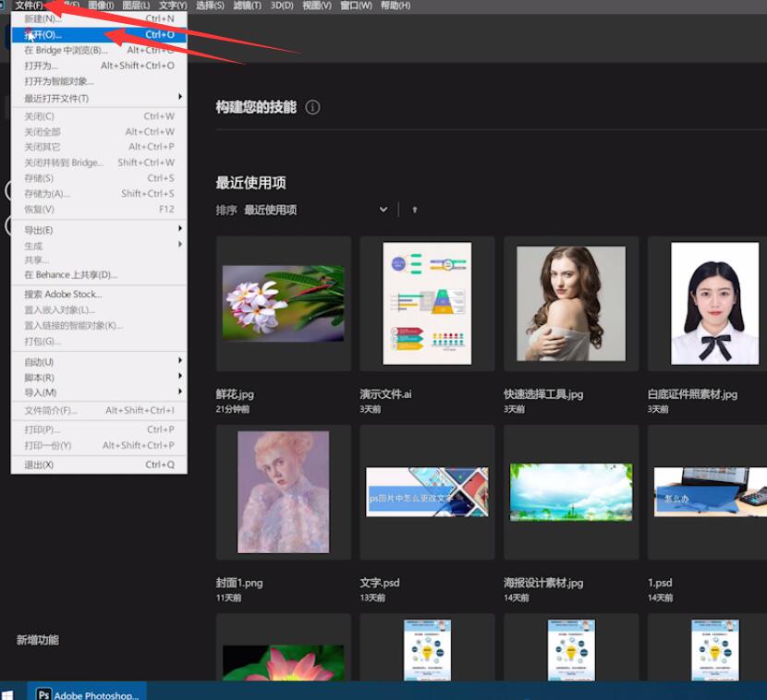Image resolution: width=767 pixels, height=700 pixels.
Task: Choose 在 Bridge 中浏览(B)... menu entry
Action: (x=99, y=51)
